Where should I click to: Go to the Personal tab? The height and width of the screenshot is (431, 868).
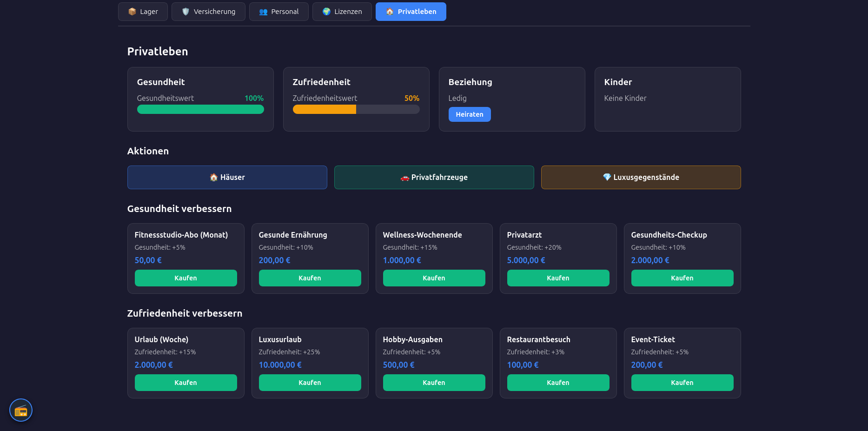(x=279, y=12)
